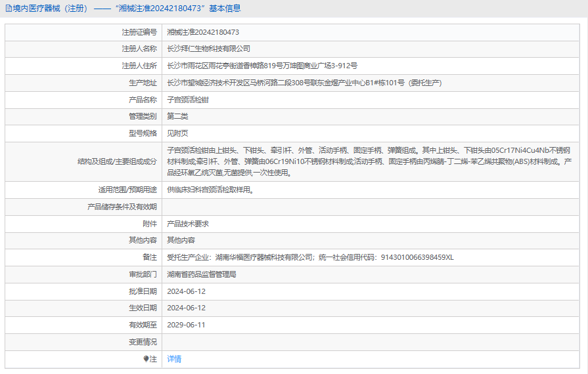The width and height of the screenshot is (588, 374).
Task: Click the 产品技术要求 attachment value
Action: click(188, 224)
